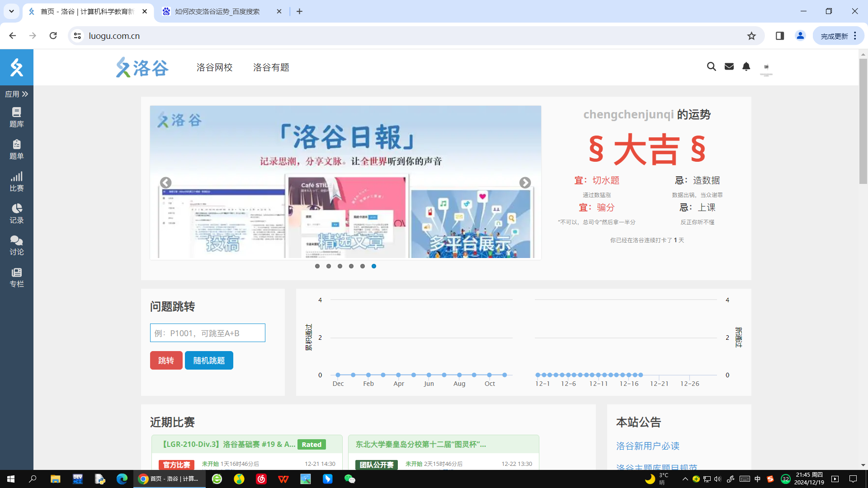Open the Windows notification center
This screenshot has height=488, width=868.
click(x=853, y=479)
